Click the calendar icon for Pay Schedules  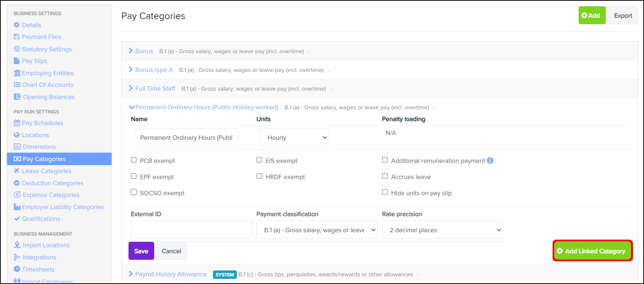point(17,123)
